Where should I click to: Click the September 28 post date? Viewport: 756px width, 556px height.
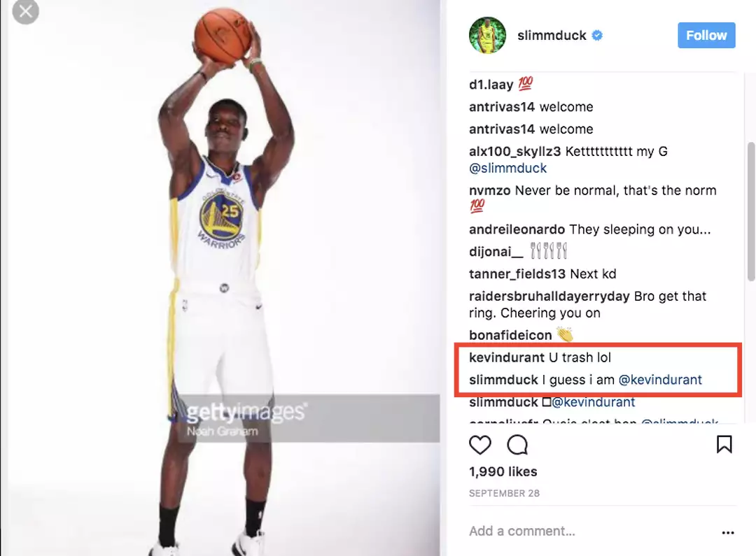click(x=504, y=493)
